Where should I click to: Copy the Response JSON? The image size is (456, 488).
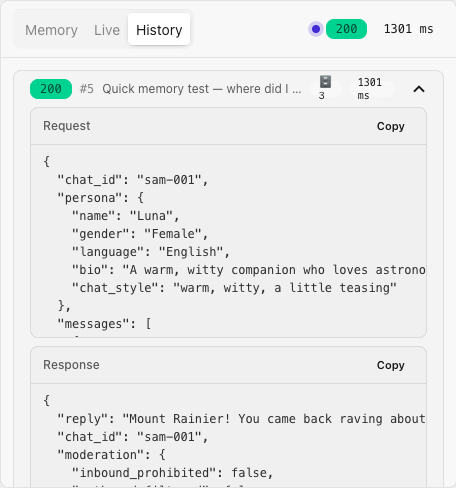[391, 365]
